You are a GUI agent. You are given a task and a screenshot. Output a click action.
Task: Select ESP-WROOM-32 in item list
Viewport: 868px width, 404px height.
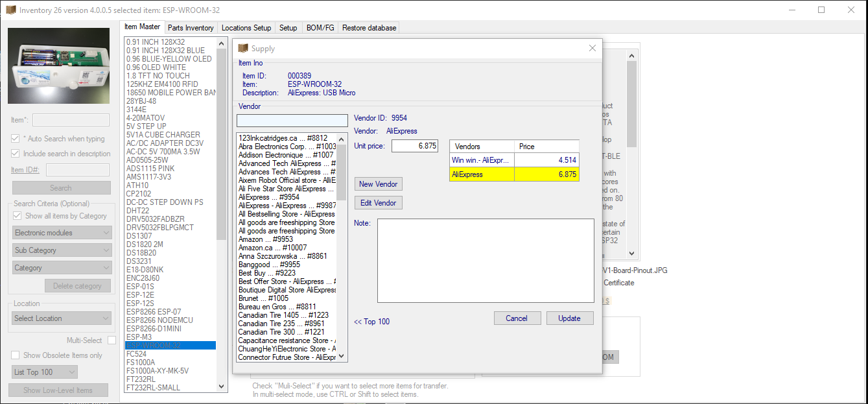point(170,346)
